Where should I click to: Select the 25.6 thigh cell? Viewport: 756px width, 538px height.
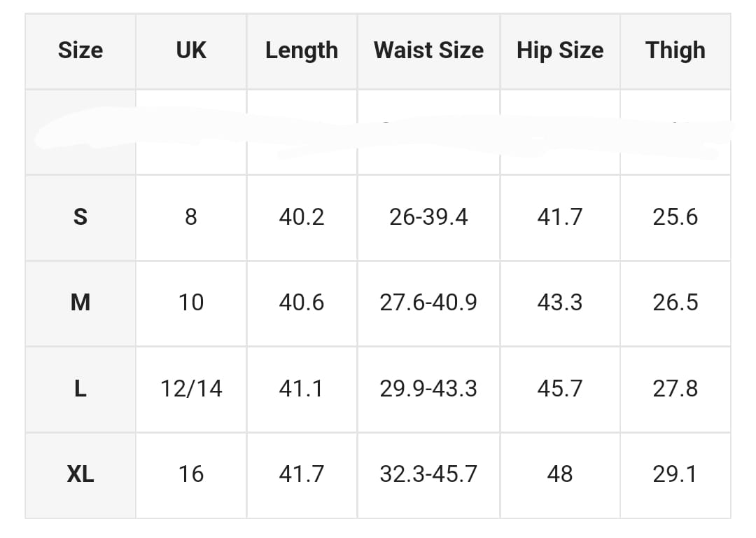coord(675,218)
